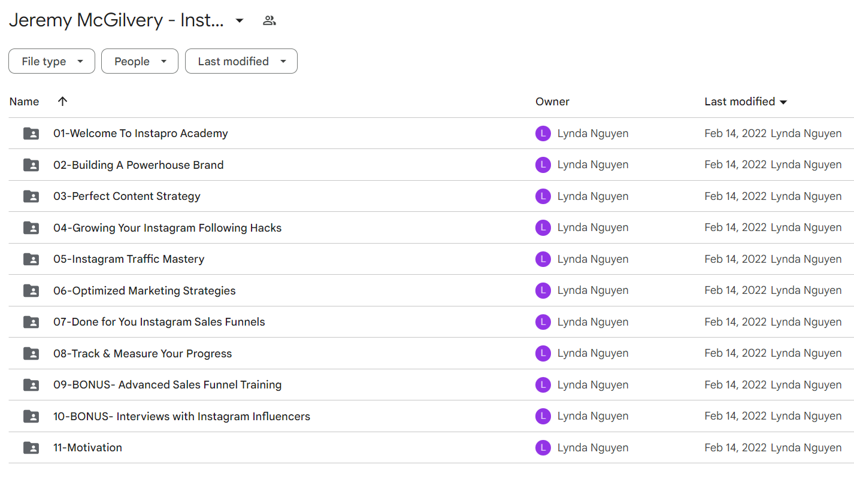
Task: Reverse sort order with the up arrow
Action: click(62, 101)
